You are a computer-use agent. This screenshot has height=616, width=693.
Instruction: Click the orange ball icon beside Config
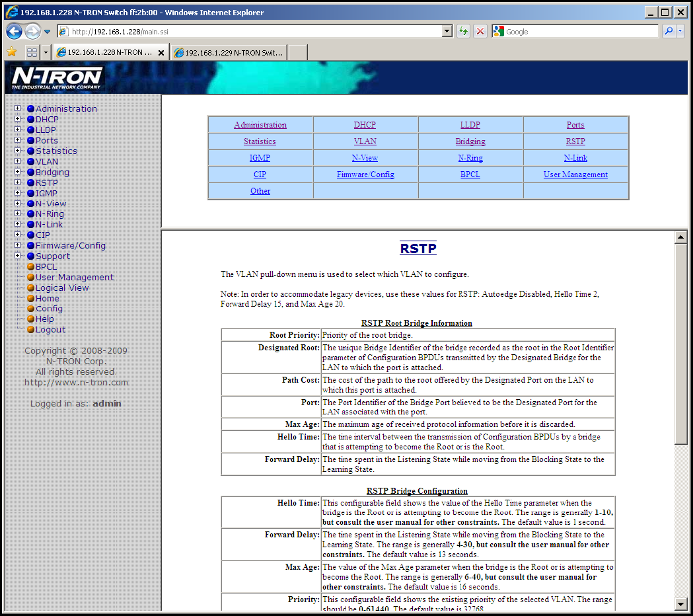click(x=30, y=309)
